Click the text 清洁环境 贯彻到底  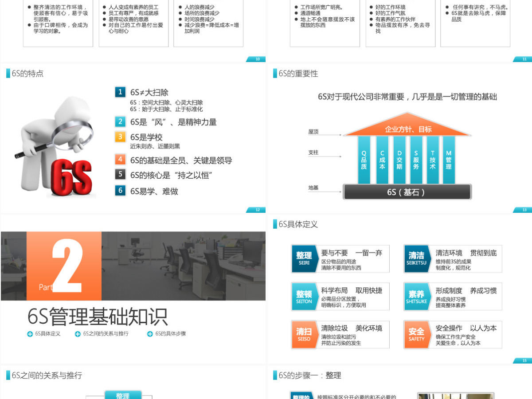pos(466,253)
